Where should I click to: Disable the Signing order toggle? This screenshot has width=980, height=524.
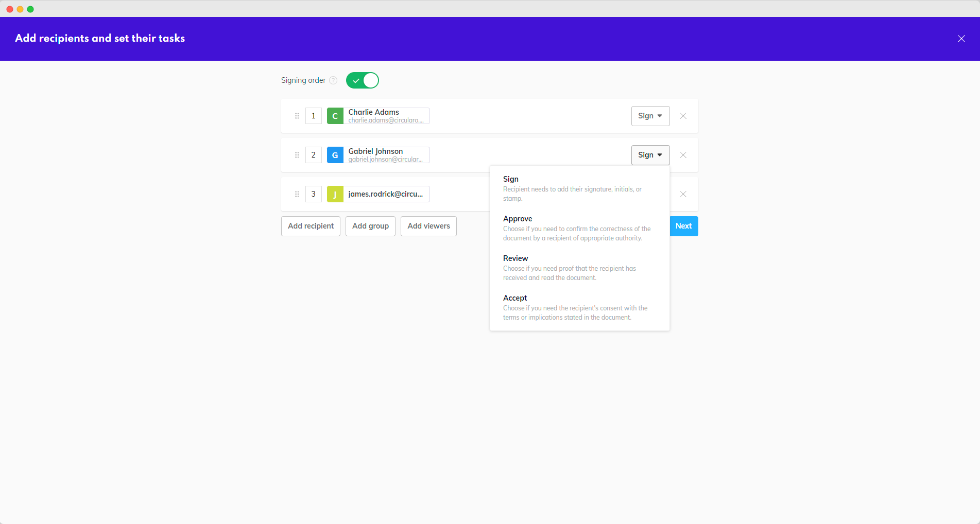(x=362, y=80)
